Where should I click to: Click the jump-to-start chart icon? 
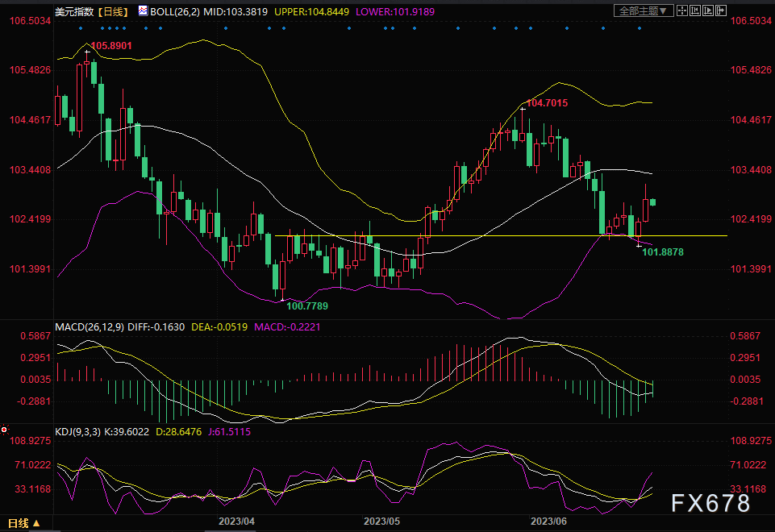pyautogui.click(x=695, y=10)
